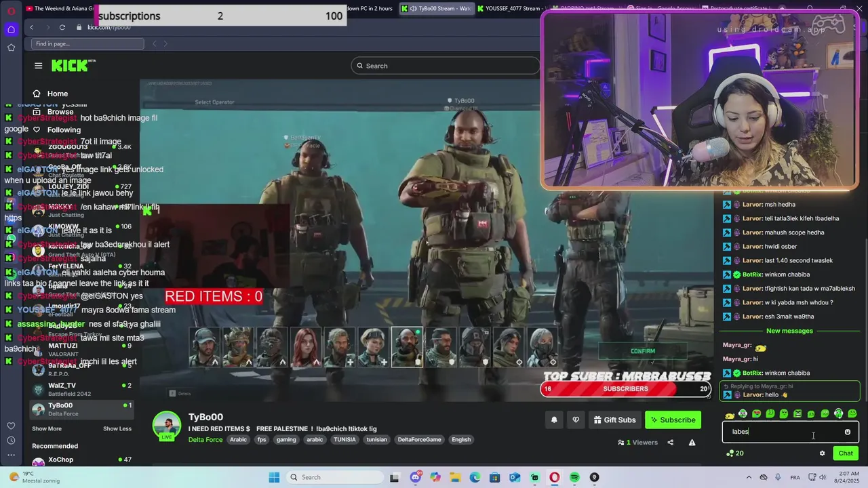Click the broken-heart unfollow button

point(576,420)
